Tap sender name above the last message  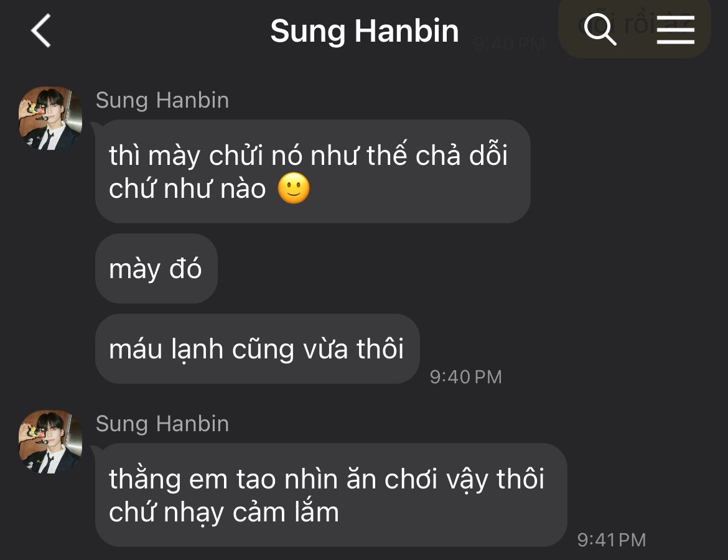[x=162, y=424]
